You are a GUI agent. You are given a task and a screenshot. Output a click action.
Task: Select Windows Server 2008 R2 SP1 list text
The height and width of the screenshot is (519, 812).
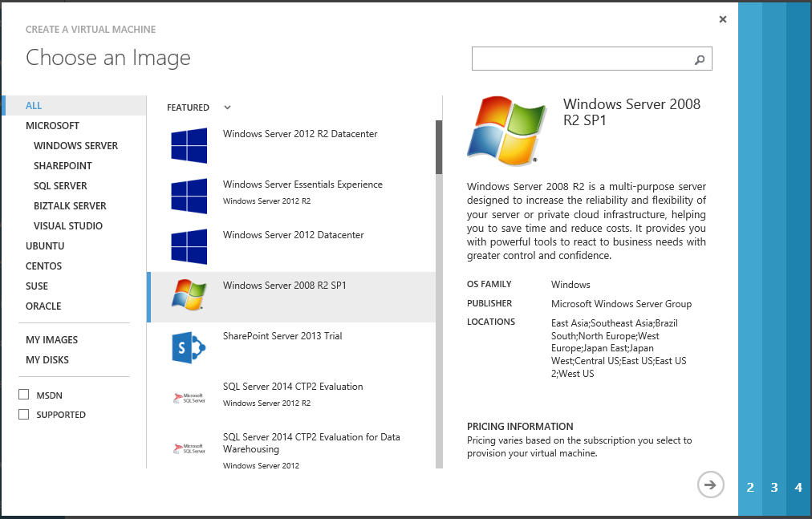coord(284,286)
